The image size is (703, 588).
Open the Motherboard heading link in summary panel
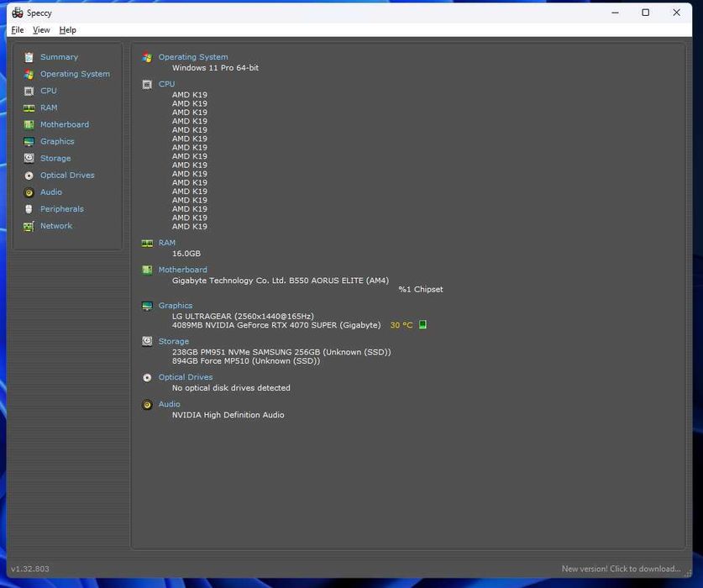tap(182, 270)
